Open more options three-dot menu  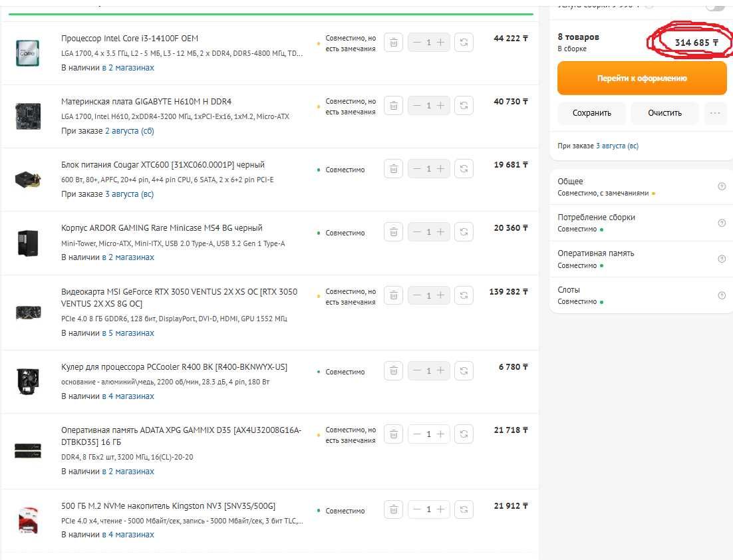pos(715,113)
